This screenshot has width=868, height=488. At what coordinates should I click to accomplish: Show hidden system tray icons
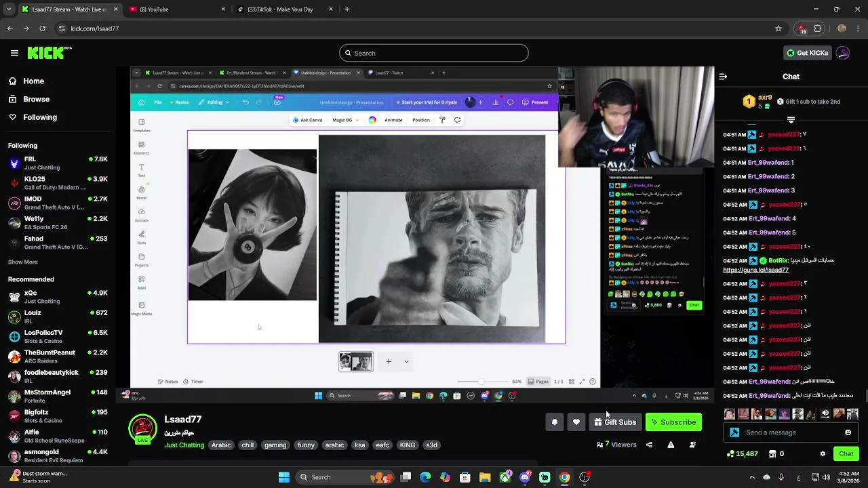coord(751,477)
